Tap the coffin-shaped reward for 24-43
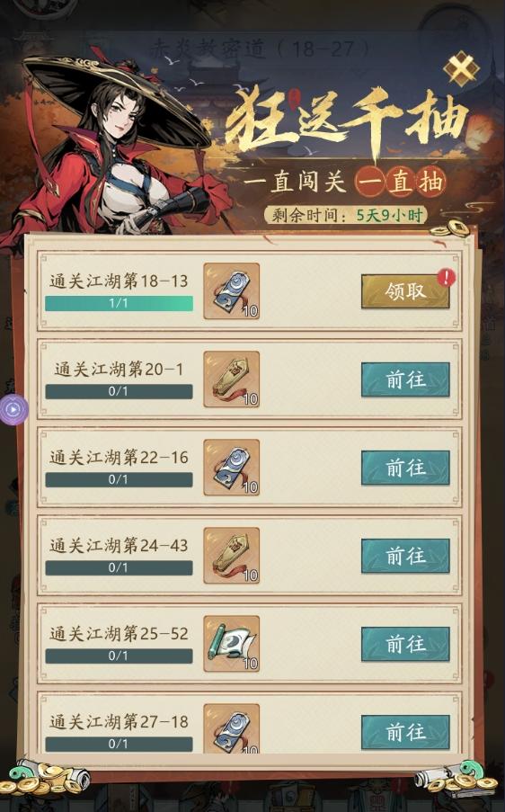Screen dimensions: 505x812 (x=231, y=555)
